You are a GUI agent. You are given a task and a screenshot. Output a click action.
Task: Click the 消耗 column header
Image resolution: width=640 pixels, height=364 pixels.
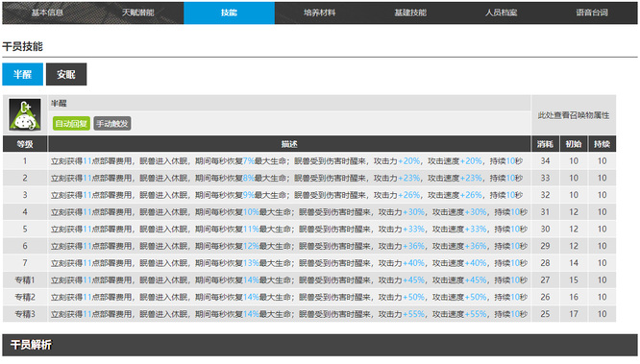pyautogui.click(x=545, y=144)
